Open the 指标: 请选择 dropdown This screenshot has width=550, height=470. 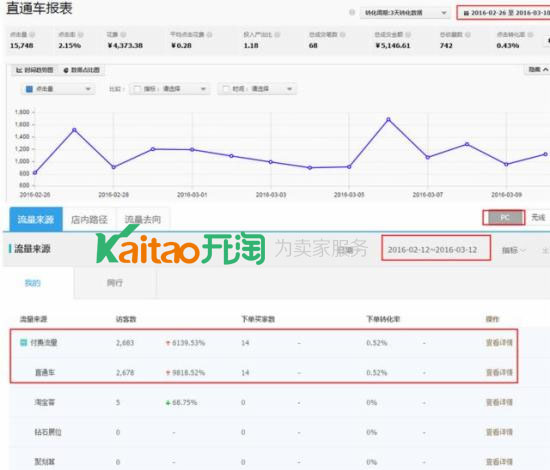(169, 89)
